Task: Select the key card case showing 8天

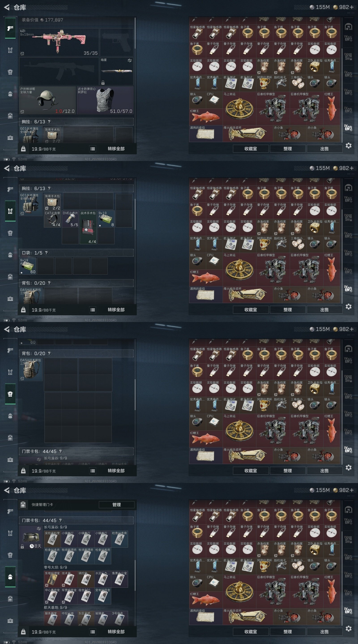Action: 31,537
